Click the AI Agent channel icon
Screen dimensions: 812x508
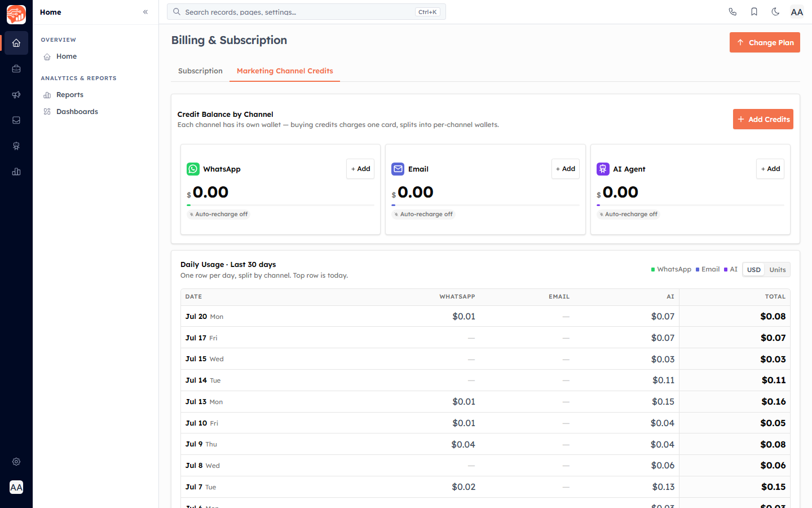603,169
